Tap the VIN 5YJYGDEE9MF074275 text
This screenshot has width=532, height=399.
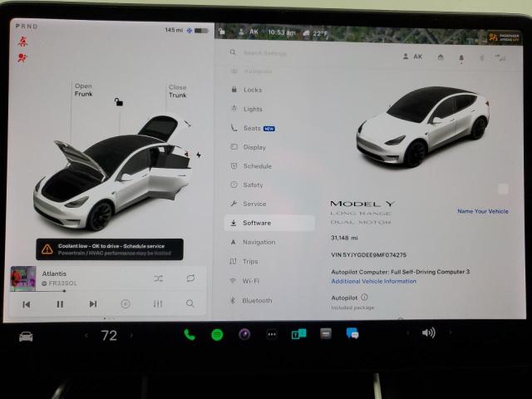(368, 255)
